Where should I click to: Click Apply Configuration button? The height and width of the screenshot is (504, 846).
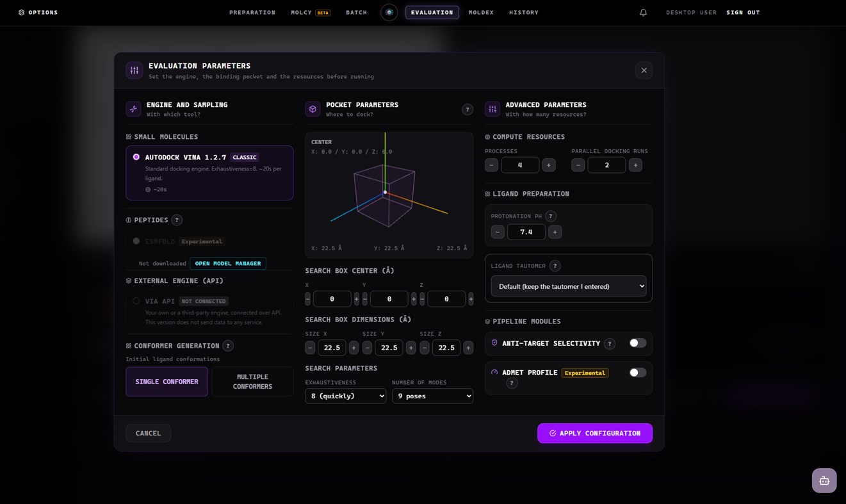(595, 434)
